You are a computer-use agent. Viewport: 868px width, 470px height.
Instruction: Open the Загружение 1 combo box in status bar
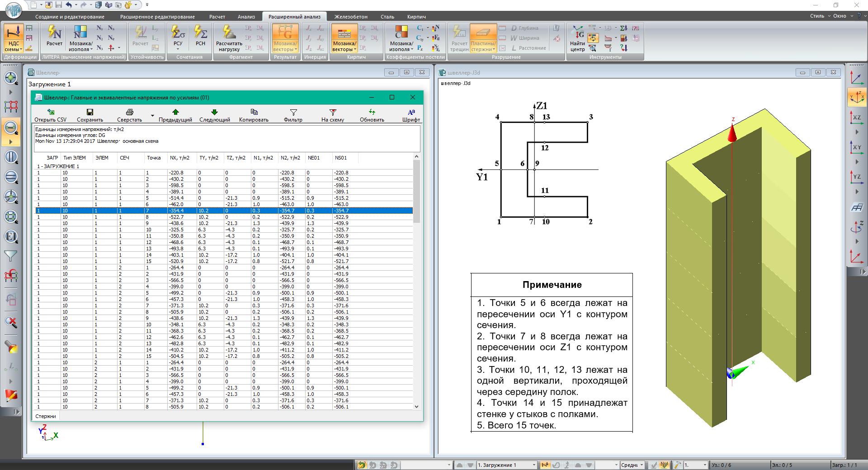[x=506, y=465]
